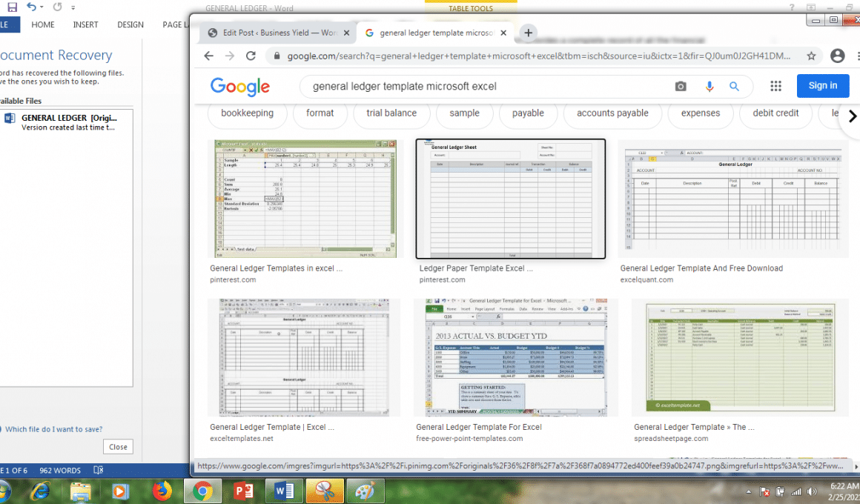The height and width of the screenshot is (504, 860).
Task: Open the Ledger Paper Template Excel thumbnail
Action: pos(511,199)
